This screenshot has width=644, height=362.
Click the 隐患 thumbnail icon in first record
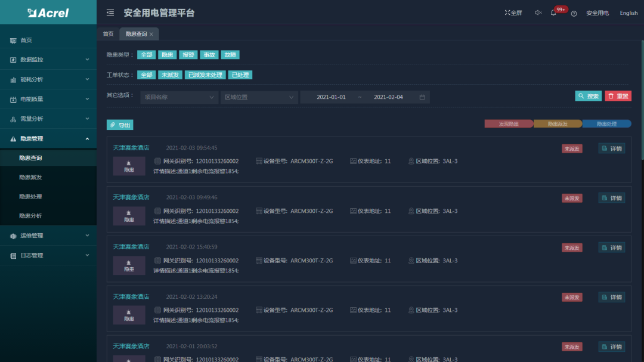129,166
